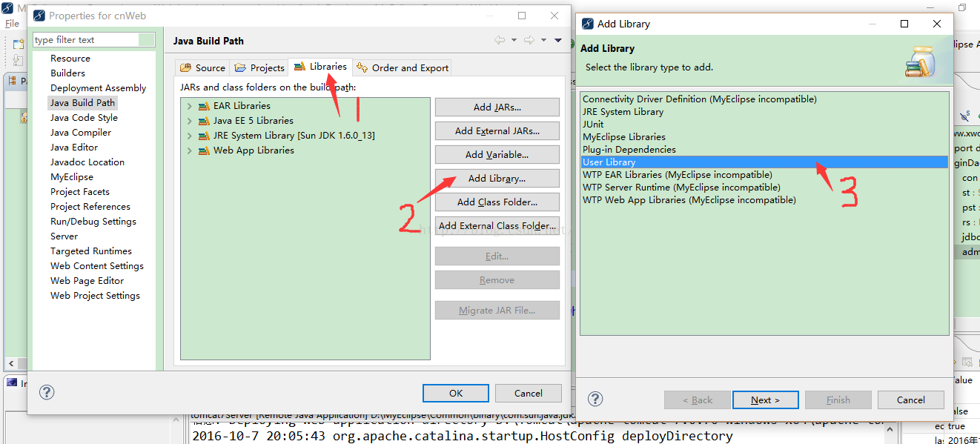The width and height of the screenshot is (980, 444).
Task: Select MyEclipse in the properties list
Action: pos(72,177)
